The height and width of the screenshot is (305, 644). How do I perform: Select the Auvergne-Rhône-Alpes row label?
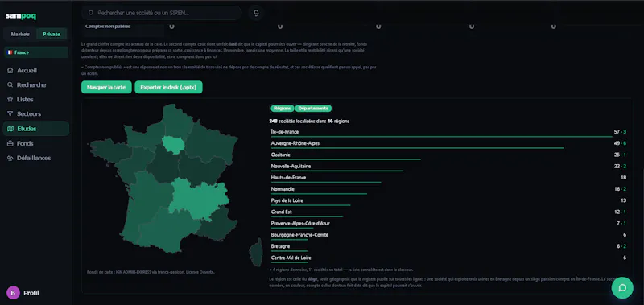pos(295,143)
